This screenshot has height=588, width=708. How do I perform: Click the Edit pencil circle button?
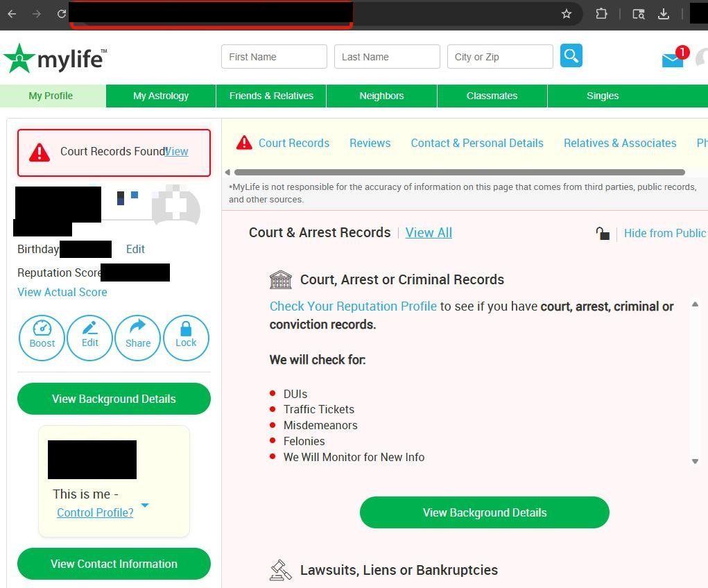(90, 338)
